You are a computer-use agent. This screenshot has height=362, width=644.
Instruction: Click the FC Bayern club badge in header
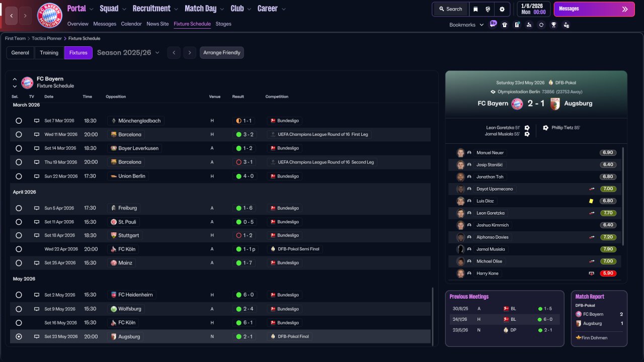coord(50,15)
